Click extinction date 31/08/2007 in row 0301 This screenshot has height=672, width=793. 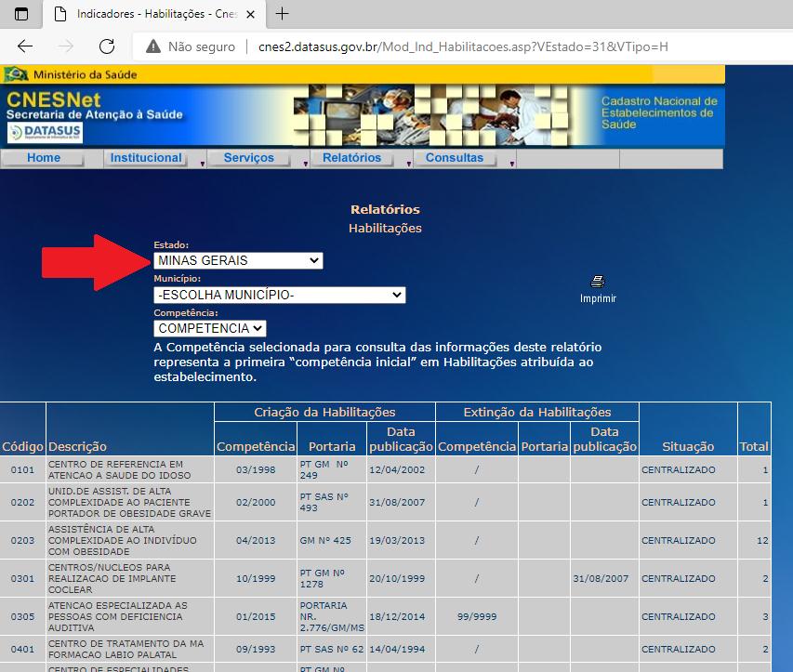[601, 578]
